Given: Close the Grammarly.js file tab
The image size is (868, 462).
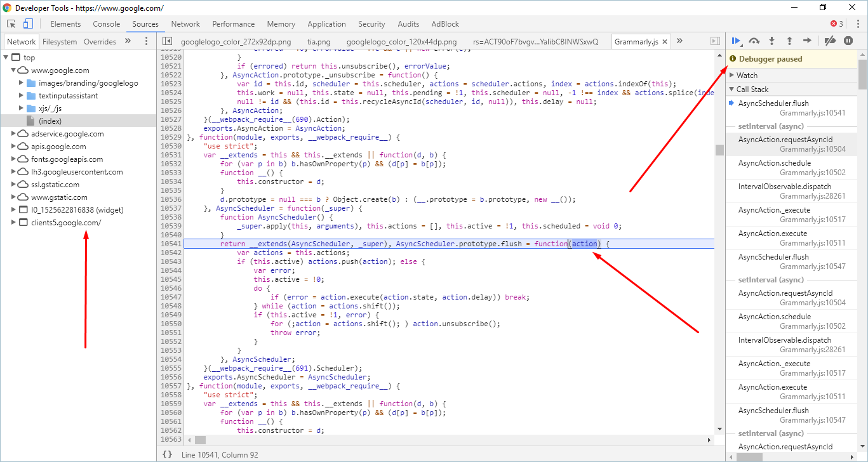Looking at the screenshot, I should [x=665, y=42].
